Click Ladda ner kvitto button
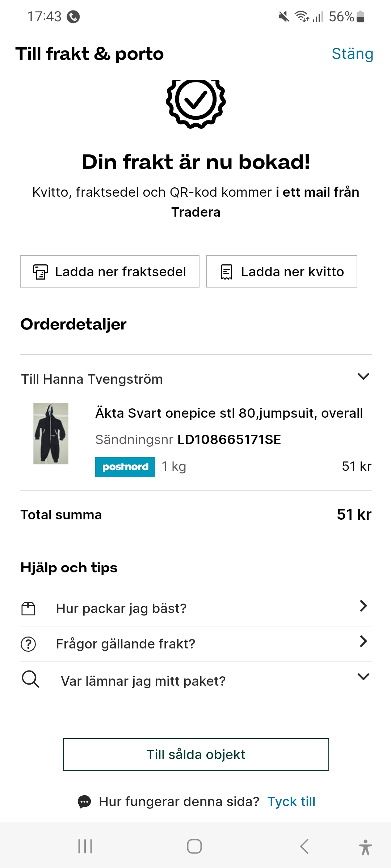The image size is (391, 868). 281,272
